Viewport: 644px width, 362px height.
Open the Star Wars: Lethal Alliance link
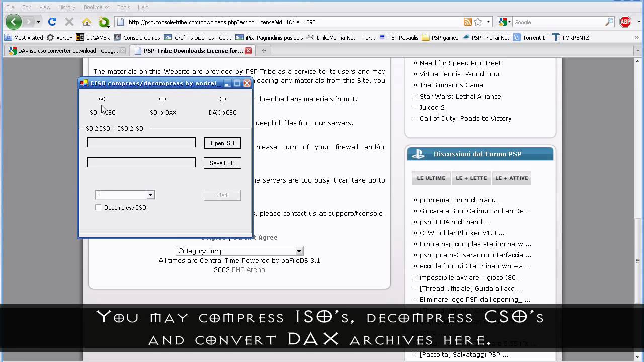(x=460, y=96)
